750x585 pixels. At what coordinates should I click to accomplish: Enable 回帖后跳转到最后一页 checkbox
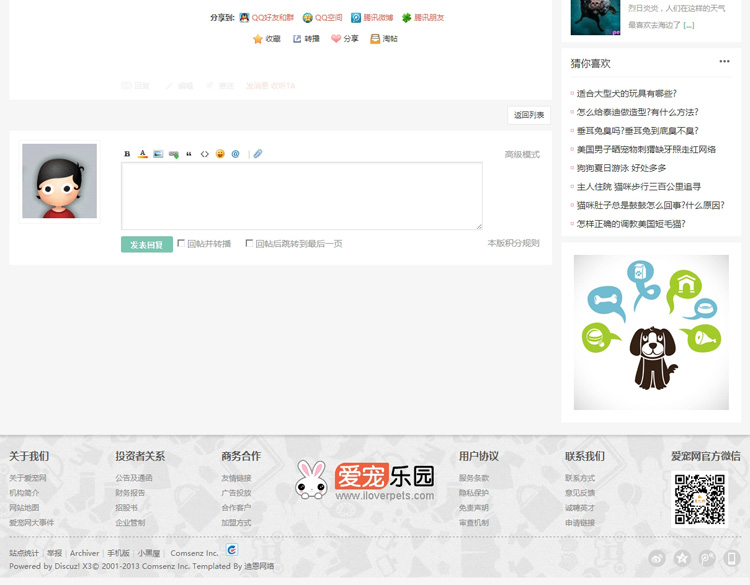pos(249,243)
